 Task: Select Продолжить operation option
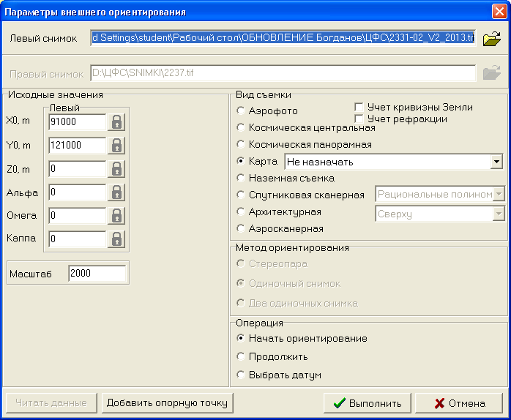tap(241, 356)
